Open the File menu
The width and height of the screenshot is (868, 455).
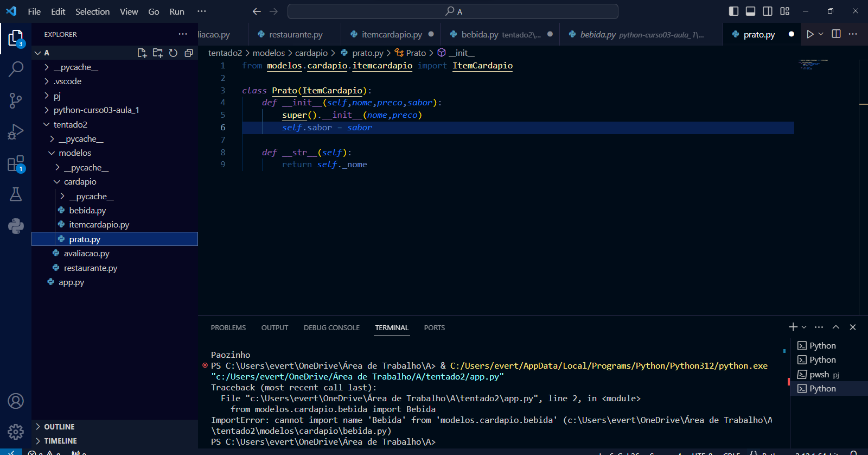(x=34, y=11)
